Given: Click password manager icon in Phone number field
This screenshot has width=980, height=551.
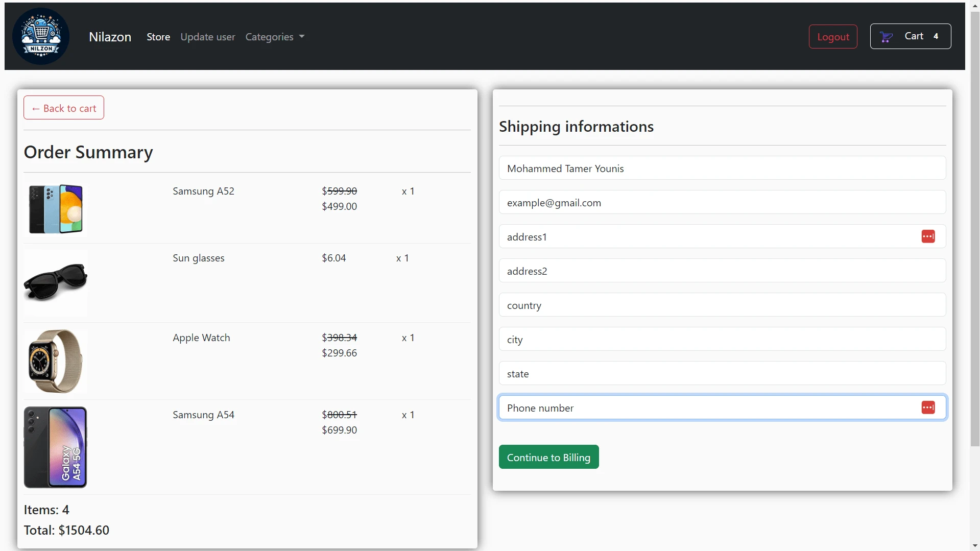Looking at the screenshot, I should coord(928,408).
